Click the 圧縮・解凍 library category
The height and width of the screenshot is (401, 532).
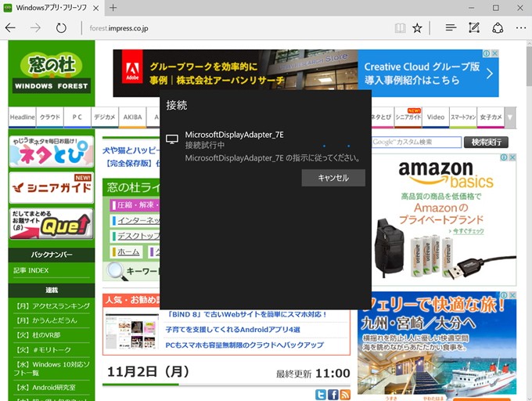point(135,204)
